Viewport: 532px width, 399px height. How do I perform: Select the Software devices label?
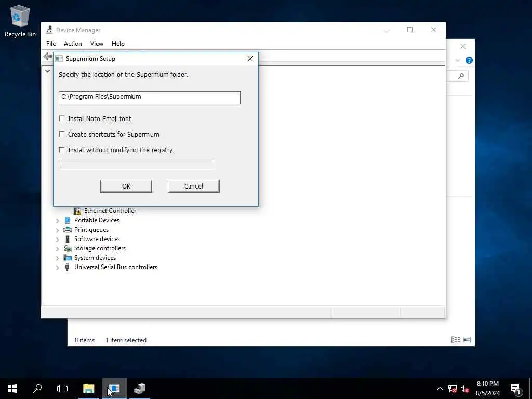click(x=97, y=239)
